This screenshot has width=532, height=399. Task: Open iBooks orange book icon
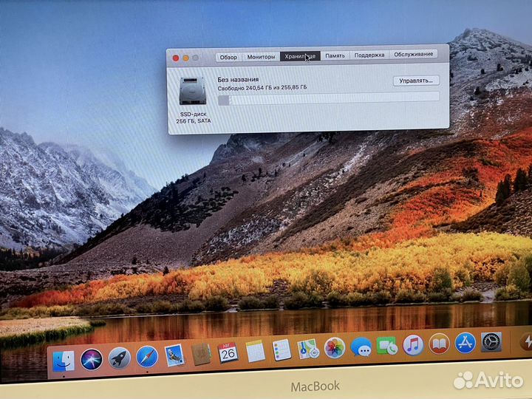(439, 344)
